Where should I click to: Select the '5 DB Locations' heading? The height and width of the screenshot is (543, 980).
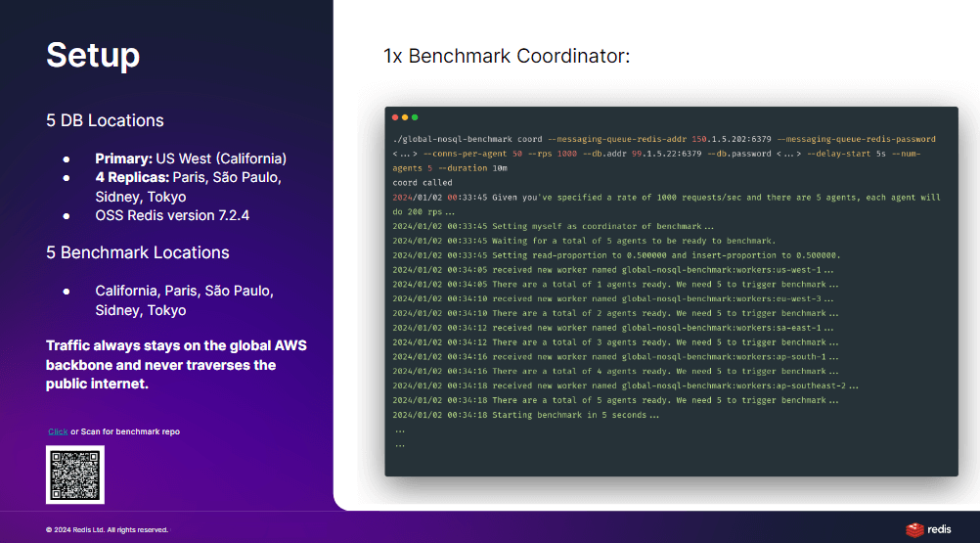click(105, 120)
